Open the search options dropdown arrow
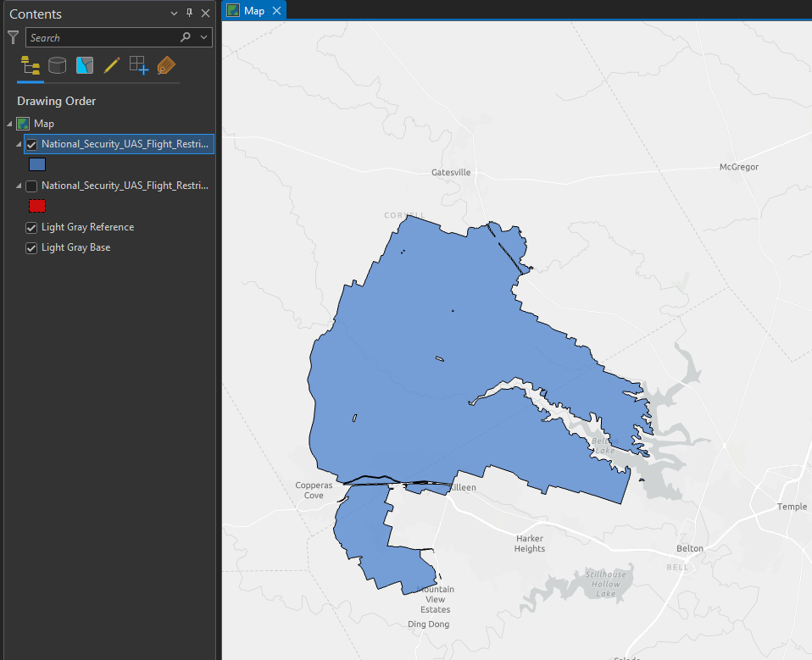This screenshot has width=812, height=660. coord(203,37)
